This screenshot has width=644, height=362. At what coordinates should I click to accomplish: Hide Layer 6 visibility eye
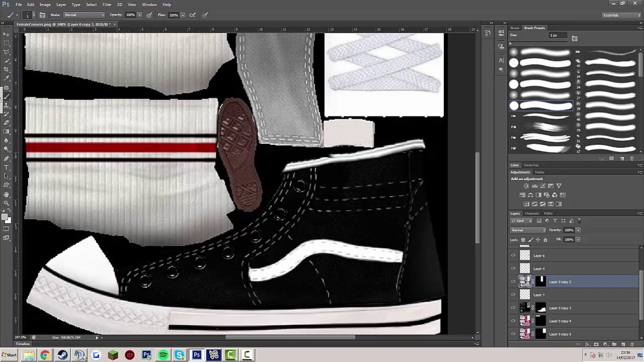pyautogui.click(x=513, y=255)
